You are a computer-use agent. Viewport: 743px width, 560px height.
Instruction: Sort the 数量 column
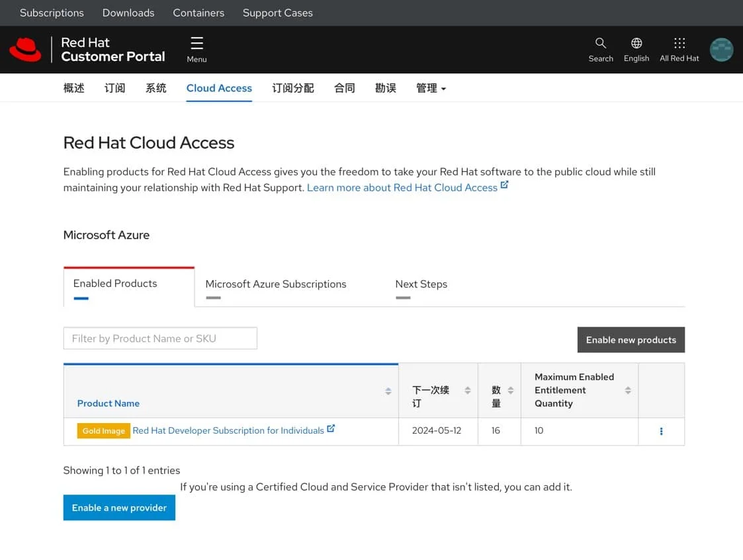pyautogui.click(x=509, y=390)
